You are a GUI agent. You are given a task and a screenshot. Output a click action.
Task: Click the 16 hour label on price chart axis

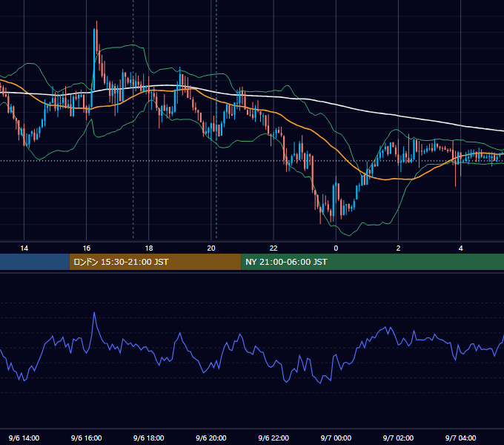[87, 248]
